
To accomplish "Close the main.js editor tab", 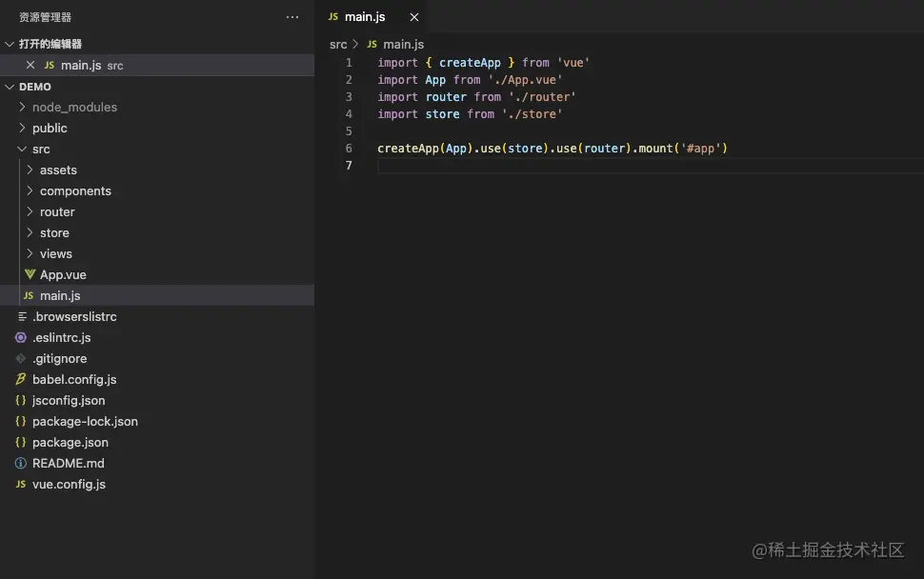I will coord(414,17).
